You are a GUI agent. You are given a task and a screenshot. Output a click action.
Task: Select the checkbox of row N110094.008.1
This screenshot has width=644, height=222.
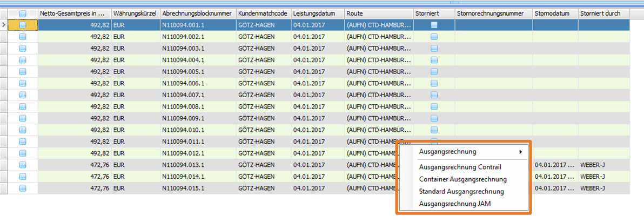tap(23, 106)
